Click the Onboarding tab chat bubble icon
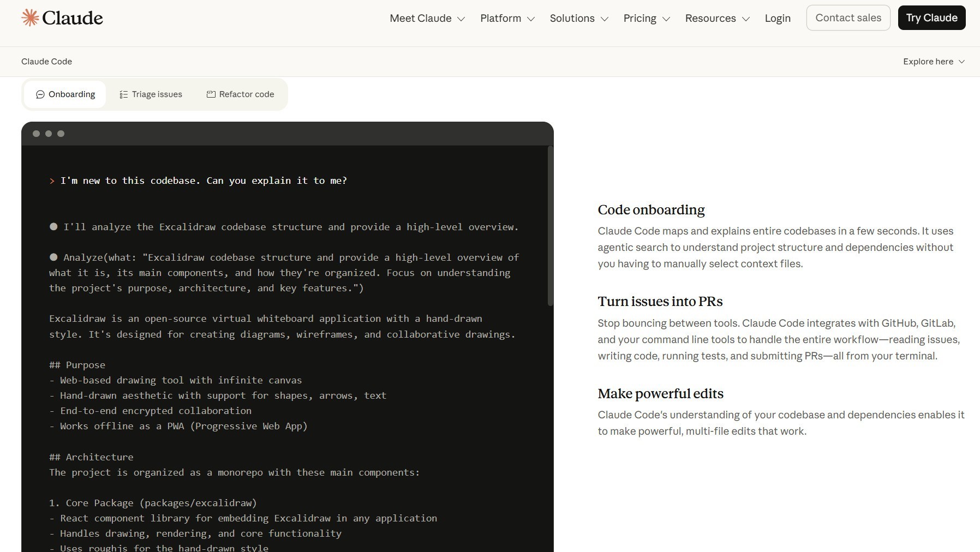The width and height of the screenshot is (980, 552). (40, 94)
